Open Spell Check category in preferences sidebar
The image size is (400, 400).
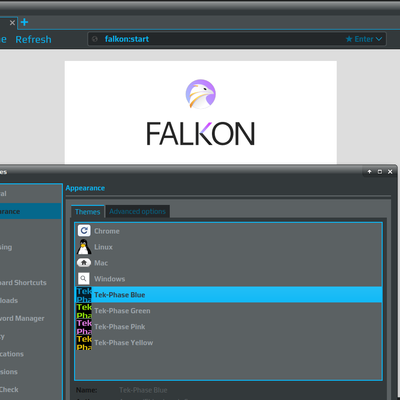(31, 389)
